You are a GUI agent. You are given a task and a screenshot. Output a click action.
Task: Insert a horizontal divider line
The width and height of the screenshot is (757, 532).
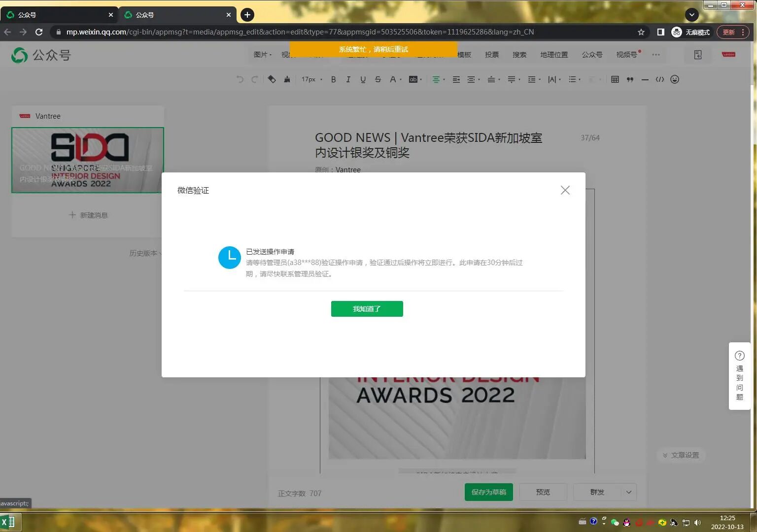click(x=645, y=79)
